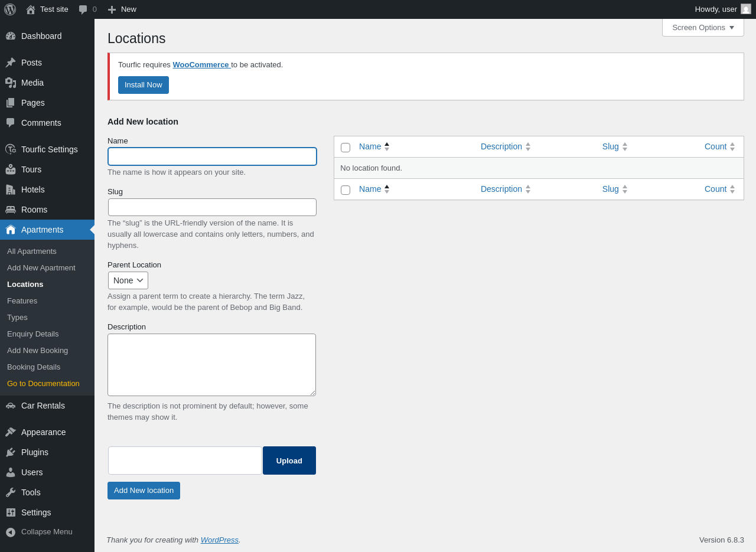The height and width of the screenshot is (552, 756).
Task: Click the Rooms bed icon
Action: [11, 210]
